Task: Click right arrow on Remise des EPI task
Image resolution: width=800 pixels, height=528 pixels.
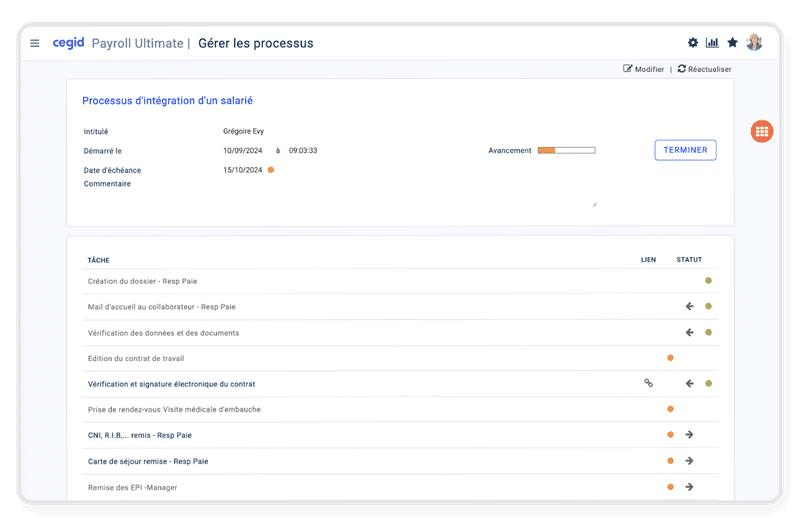Action: [x=689, y=487]
